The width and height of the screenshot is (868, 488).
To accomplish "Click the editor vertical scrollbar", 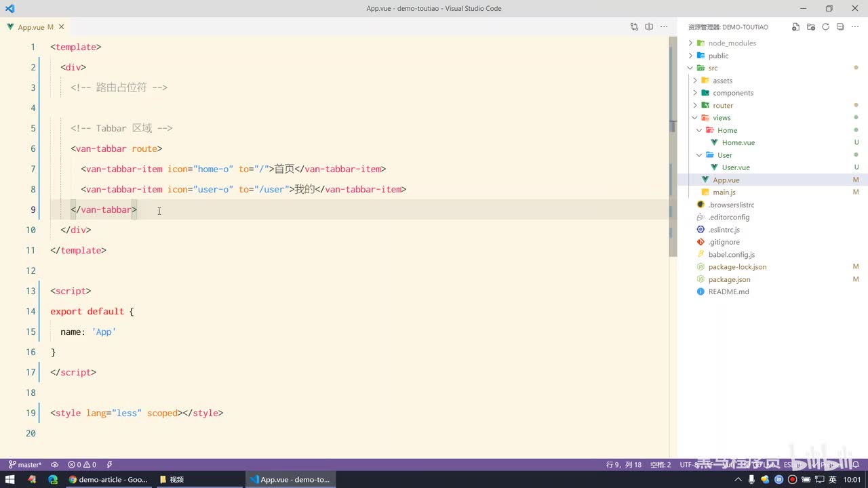I will [x=673, y=146].
